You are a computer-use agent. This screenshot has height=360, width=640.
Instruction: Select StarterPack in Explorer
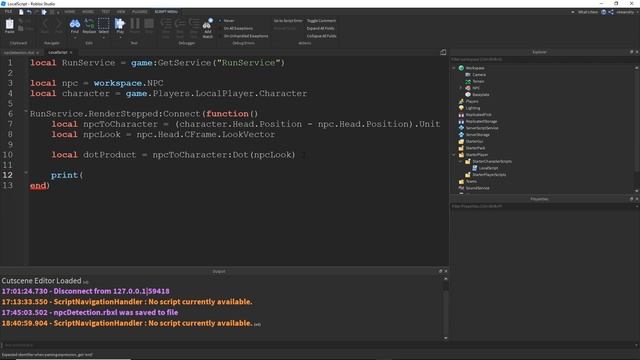(475, 148)
